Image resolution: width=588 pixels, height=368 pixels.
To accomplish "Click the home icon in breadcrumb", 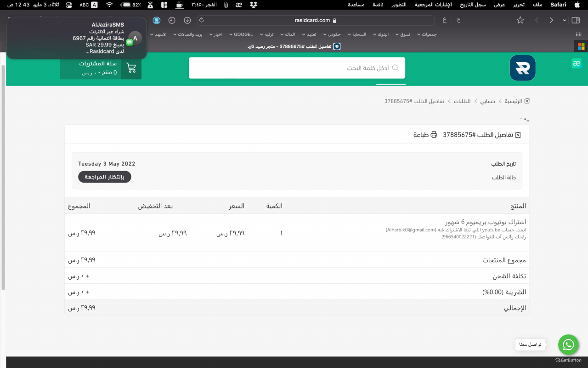I will click(x=527, y=101).
